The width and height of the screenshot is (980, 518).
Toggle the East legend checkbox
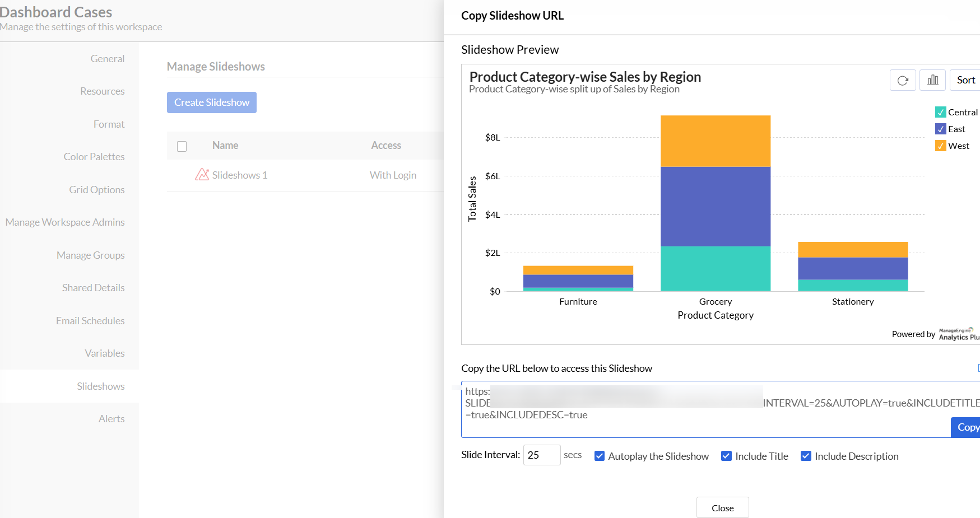tap(941, 129)
